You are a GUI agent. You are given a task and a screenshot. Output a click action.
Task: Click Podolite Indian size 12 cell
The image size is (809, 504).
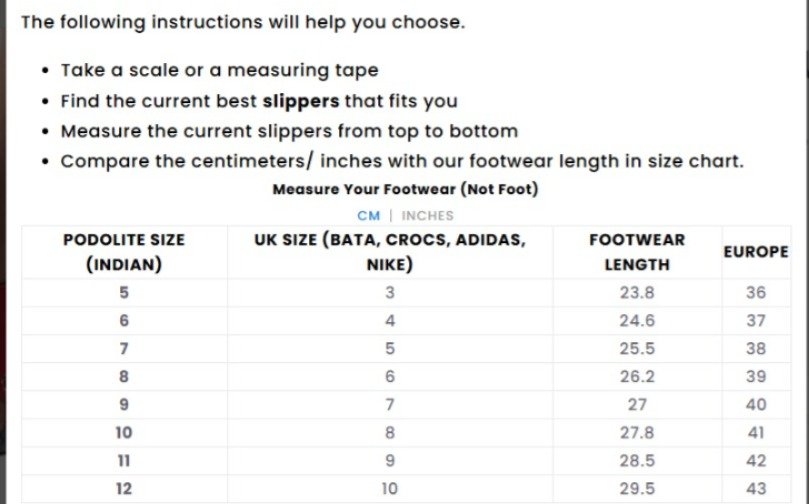point(124,489)
